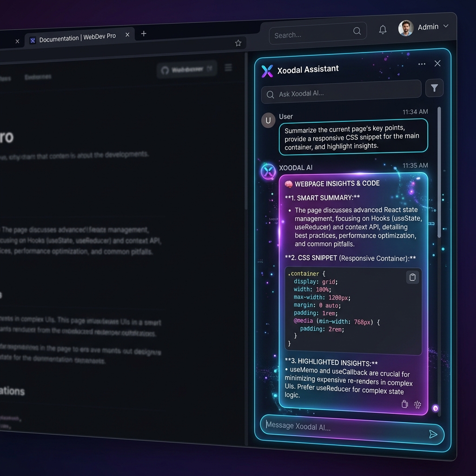Click the useMemo and useCallback insight text

pos(349,382)
